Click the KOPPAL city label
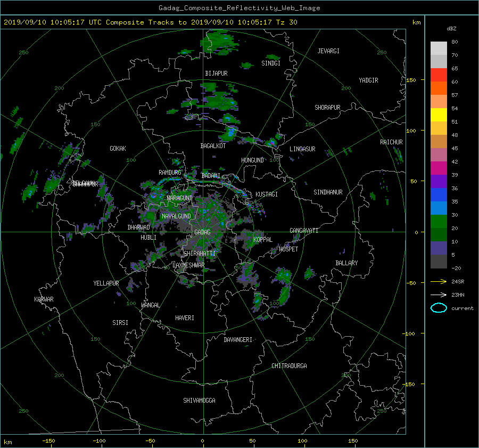Image resolution: width=479 pixels, height=448 pixels. coord(263,239)
